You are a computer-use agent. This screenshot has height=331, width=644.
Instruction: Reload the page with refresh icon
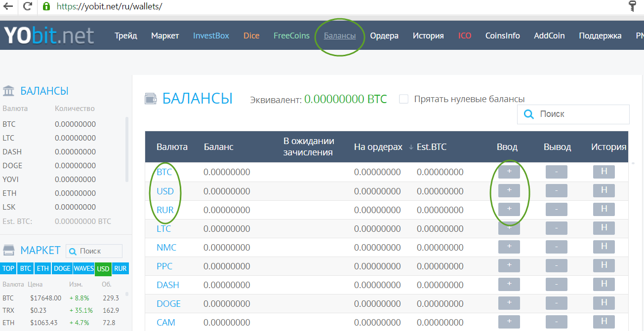(x=28, y=6)
